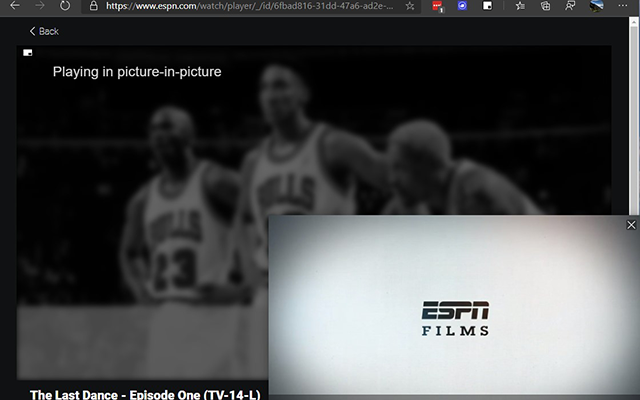Open the Collections panel
640x400 pixels.
coord(545,6)
